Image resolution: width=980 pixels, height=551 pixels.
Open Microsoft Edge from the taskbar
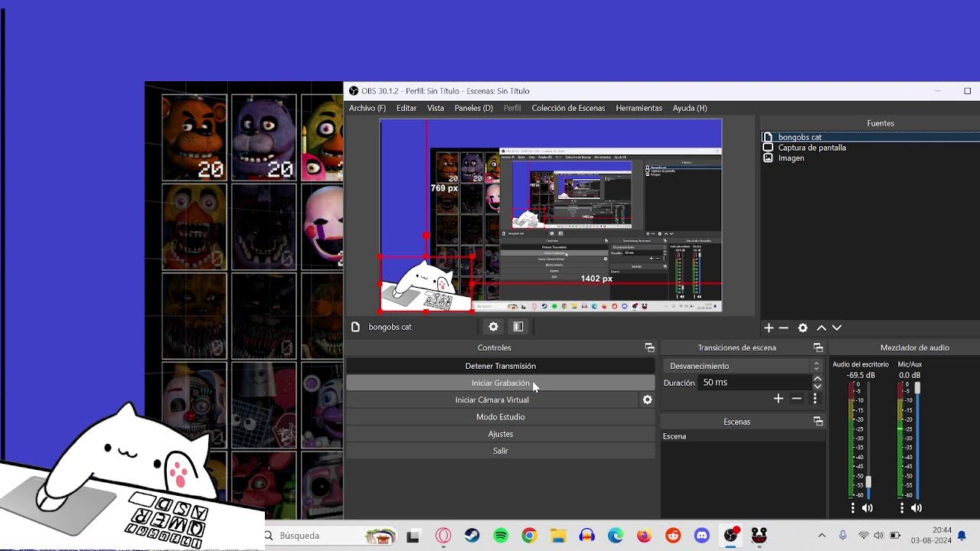(x=616, y=536)
